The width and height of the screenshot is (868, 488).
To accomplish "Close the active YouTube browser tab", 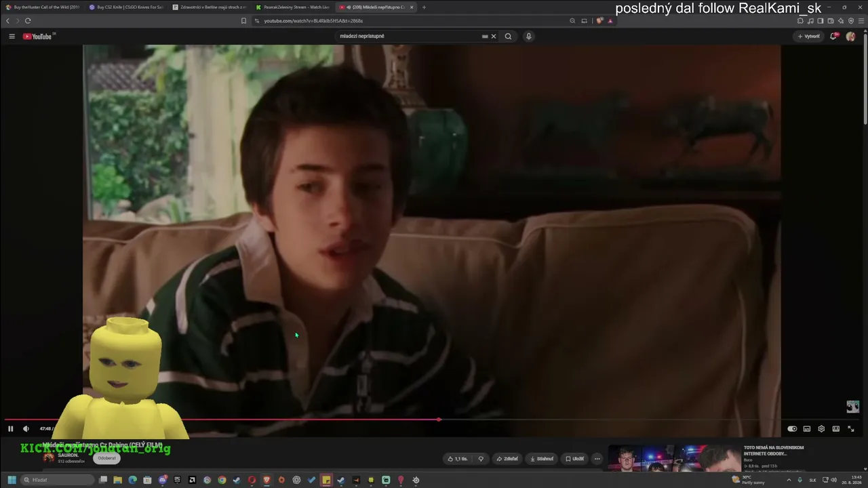I will coord(412,7).
